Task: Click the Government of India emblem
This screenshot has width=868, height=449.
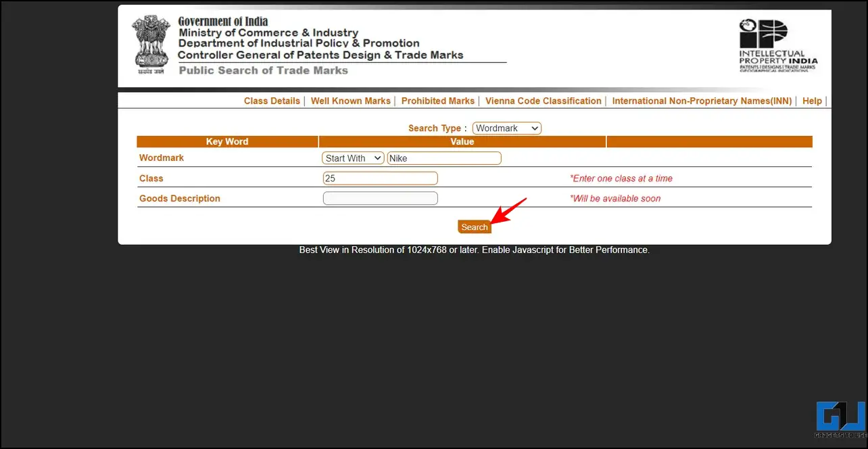Action: pyautogui.click(x=149, y=43)
